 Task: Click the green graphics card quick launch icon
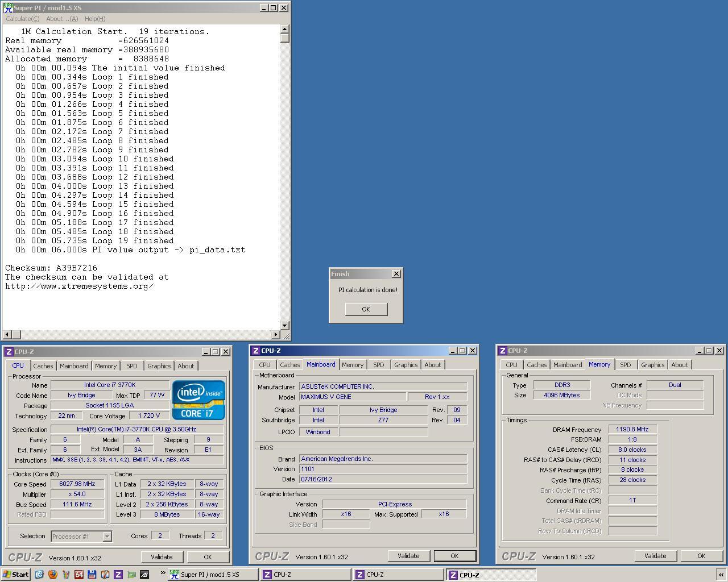tap(131, 575)
